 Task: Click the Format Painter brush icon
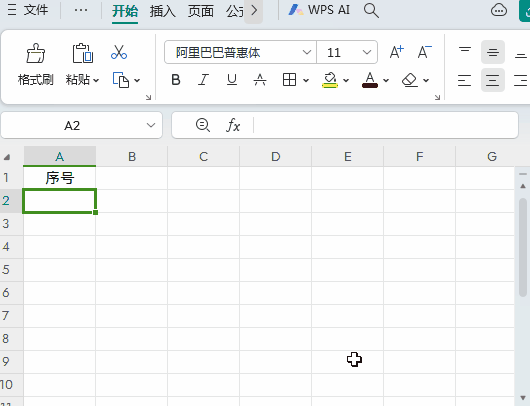(x=35, y=53)
